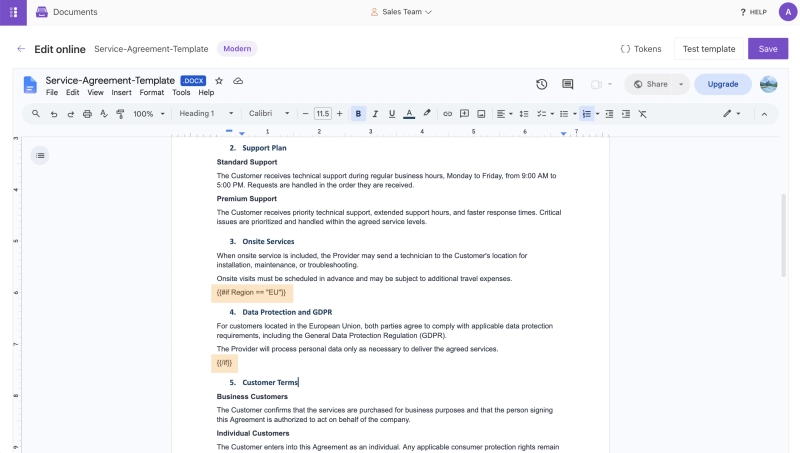Collapse the toolbar menus with chevron
Image resolution: width=800 pixels, height=453 pixels.
pos(764,114)
